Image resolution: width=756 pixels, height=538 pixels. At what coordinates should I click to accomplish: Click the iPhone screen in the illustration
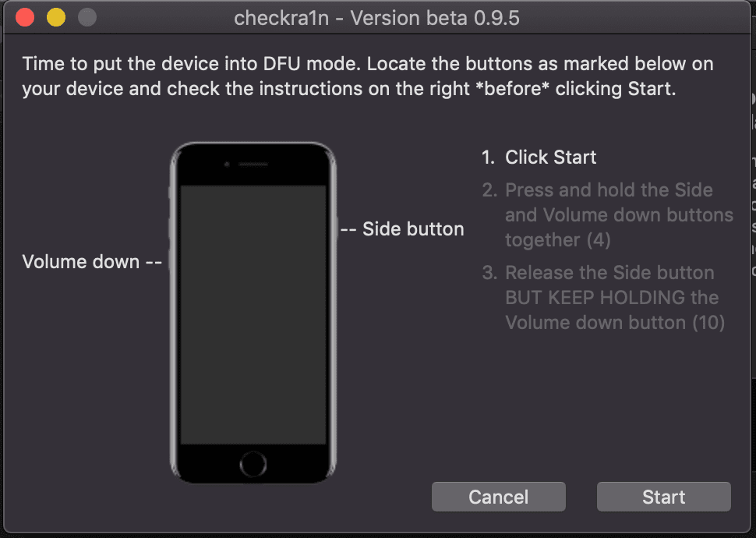[253, 314]
